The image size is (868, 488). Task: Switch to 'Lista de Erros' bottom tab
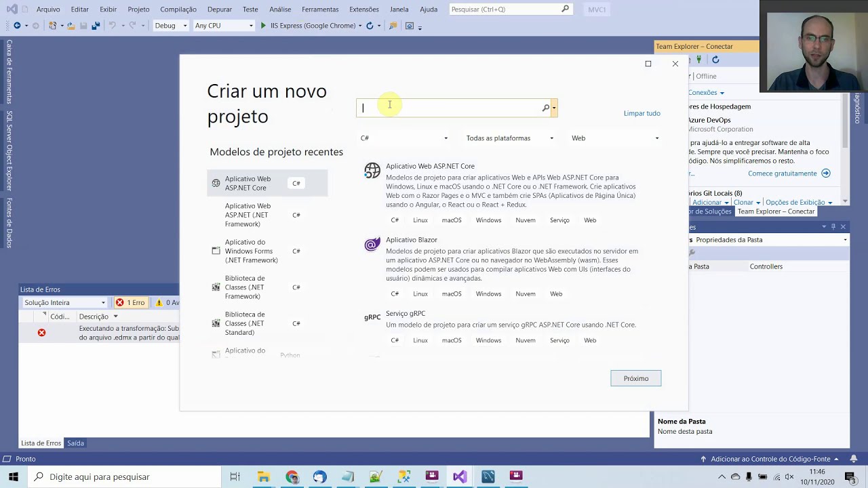tap(41, 443)
